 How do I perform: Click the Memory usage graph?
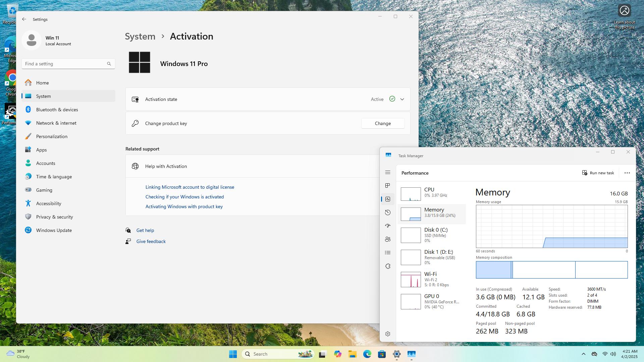[552, 227]
